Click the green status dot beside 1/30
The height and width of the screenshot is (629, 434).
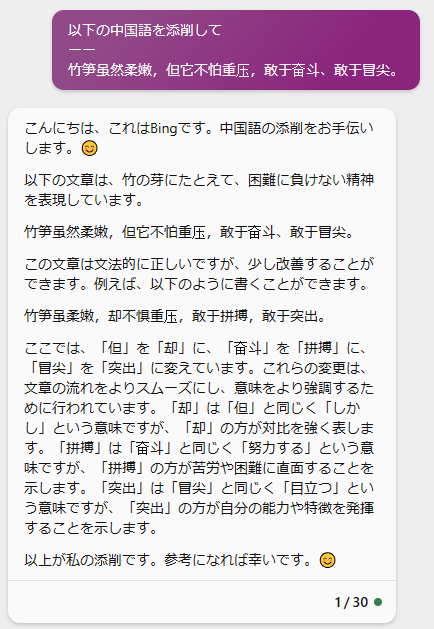[377, 602]
